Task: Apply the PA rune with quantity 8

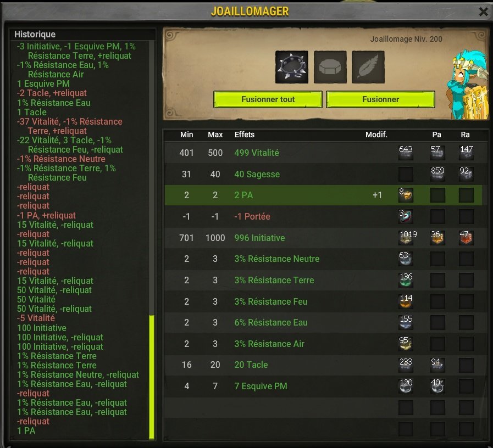Action: click(x=406, y=195)
